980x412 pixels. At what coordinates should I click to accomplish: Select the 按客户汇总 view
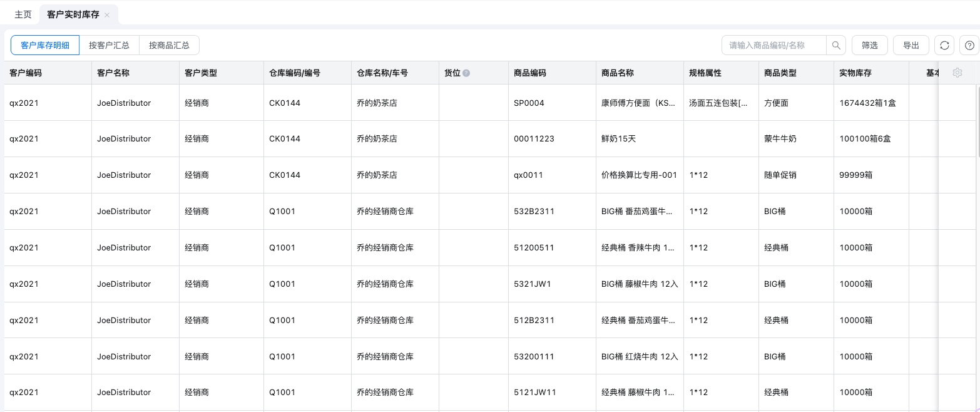click(109, 45)
